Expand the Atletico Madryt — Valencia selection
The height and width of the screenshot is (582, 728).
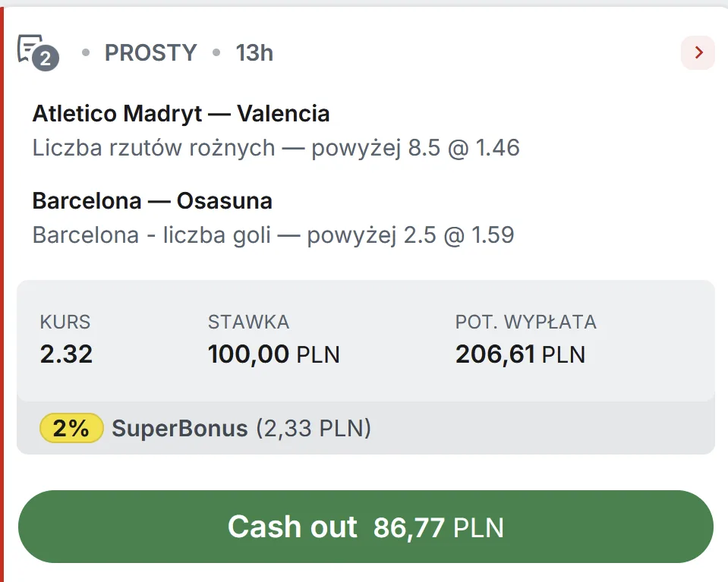point(181,113)
